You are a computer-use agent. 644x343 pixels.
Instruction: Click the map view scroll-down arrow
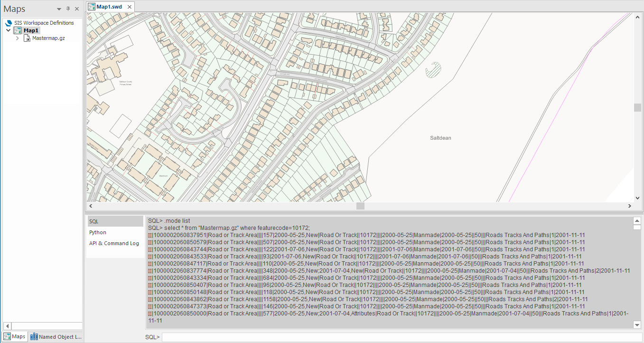637,198
